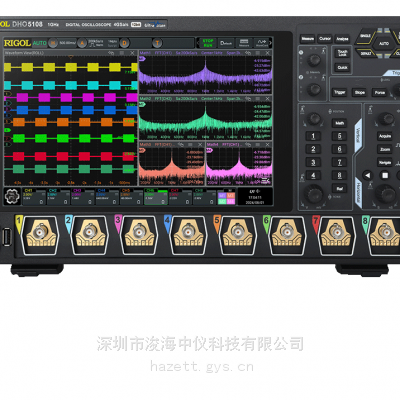Toggle channel 6 with the 6 key

pyautogui.click(x=339, y=149)
